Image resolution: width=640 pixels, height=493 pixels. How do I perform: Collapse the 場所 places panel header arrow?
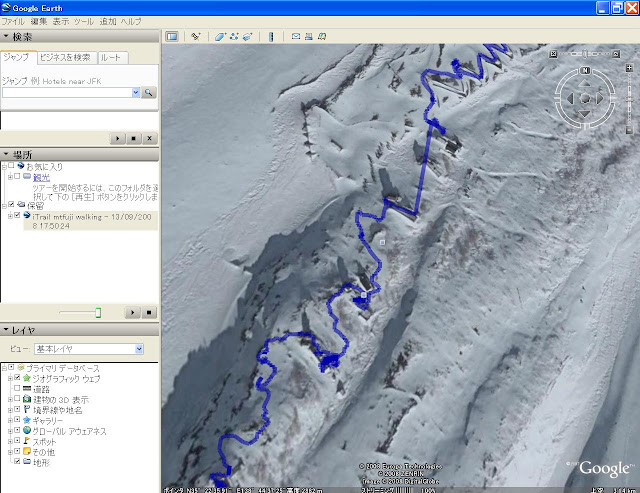click(x=6, y=154)
